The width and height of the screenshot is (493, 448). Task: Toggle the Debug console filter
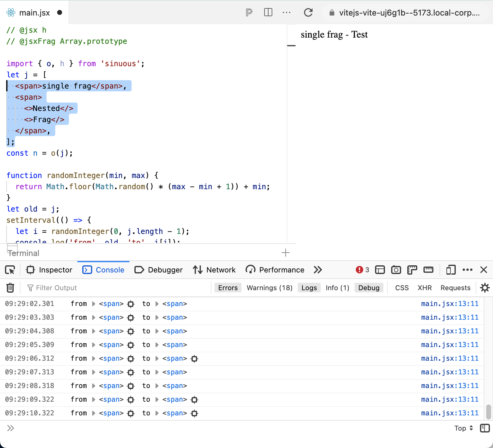click(369, 288)
